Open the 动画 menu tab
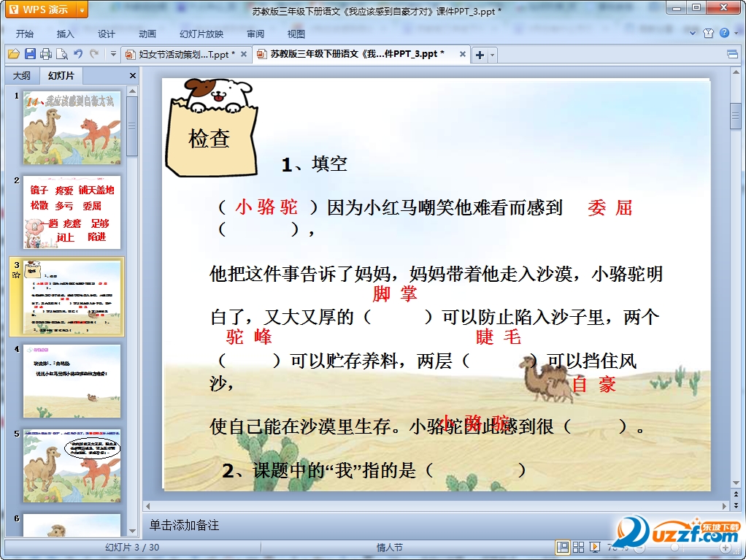This screenshot has width=746, height=560. click(147, 34)
